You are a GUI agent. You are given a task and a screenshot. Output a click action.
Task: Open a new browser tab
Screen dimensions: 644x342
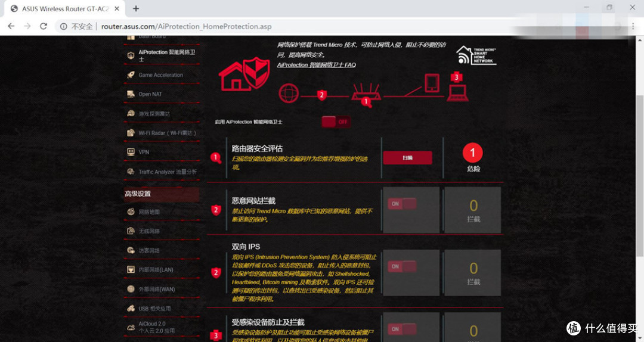coord(136,8)
